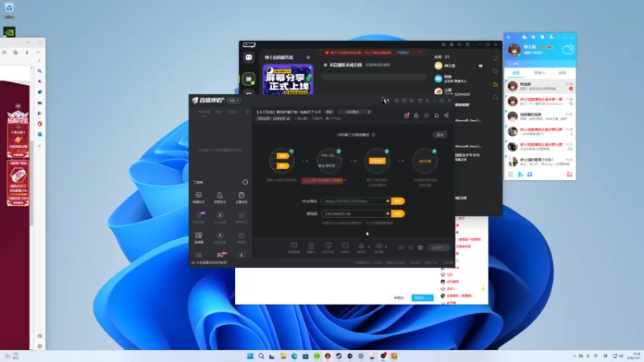Click the gift box icon with red dot

[x=407, y=115]
